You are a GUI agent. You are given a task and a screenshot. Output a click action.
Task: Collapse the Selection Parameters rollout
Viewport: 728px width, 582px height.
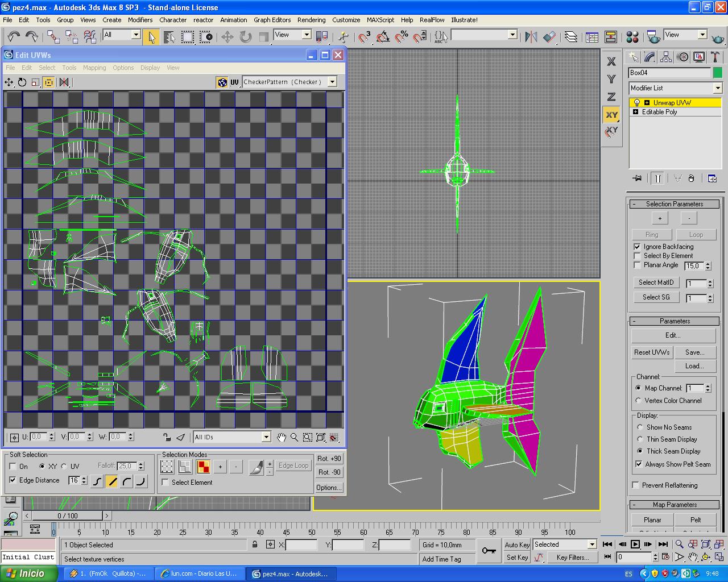(675, 204)
